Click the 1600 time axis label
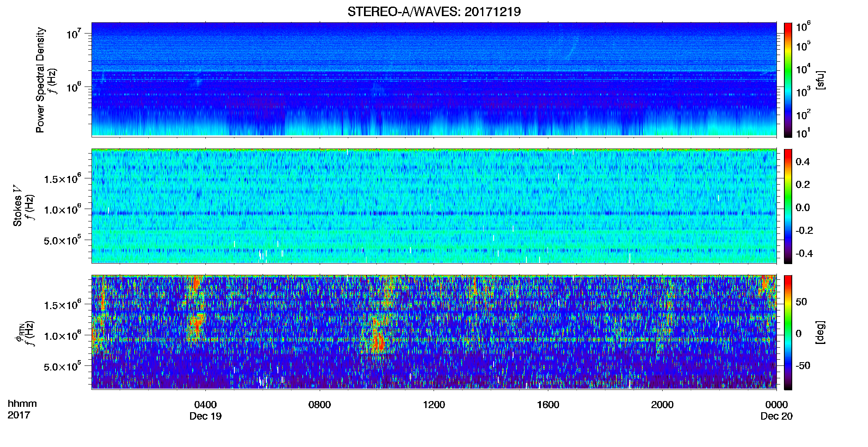This screenshot has width=868, height=447. click(x=548, y=405)
